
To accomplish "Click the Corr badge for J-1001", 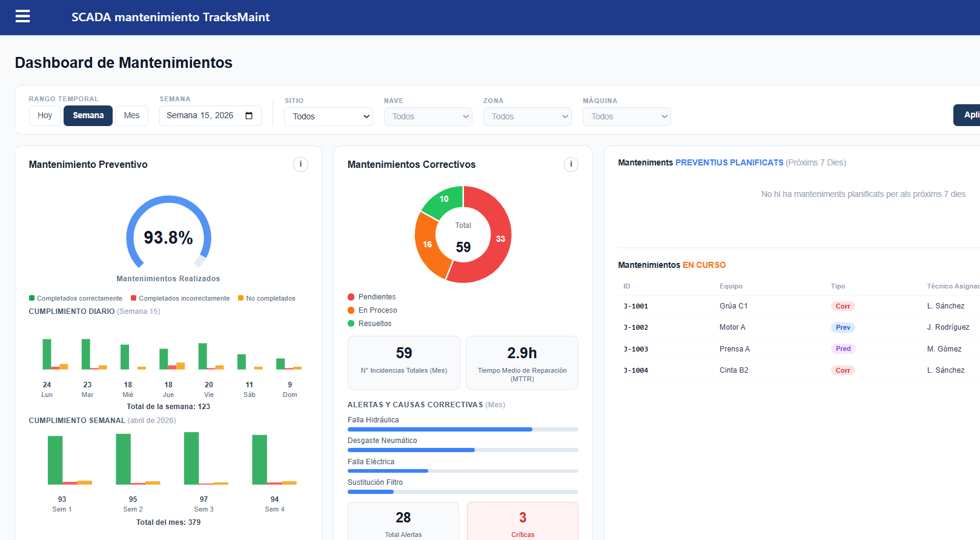I will click(x=843, y=306).
